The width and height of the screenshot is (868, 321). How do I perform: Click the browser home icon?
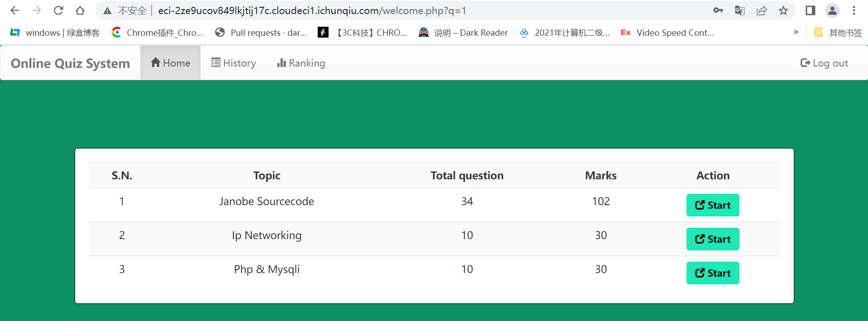click(80, 10)
